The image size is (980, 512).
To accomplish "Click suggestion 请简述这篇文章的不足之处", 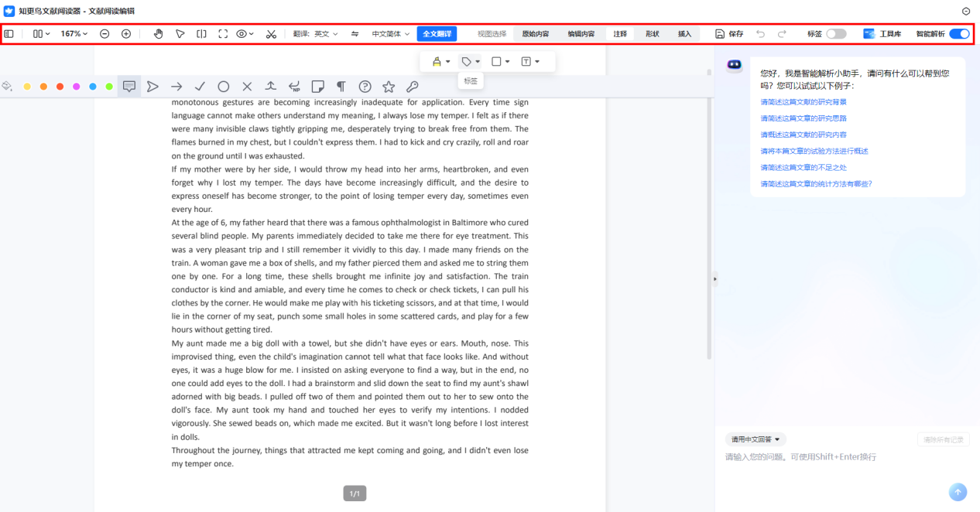I will (804, 167).
